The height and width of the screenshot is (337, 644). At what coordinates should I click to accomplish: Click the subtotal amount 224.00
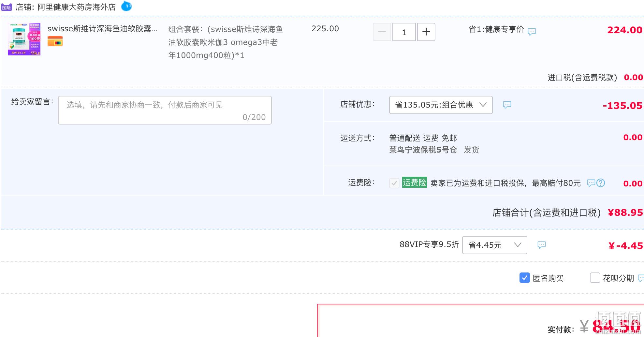coord(625,30)
